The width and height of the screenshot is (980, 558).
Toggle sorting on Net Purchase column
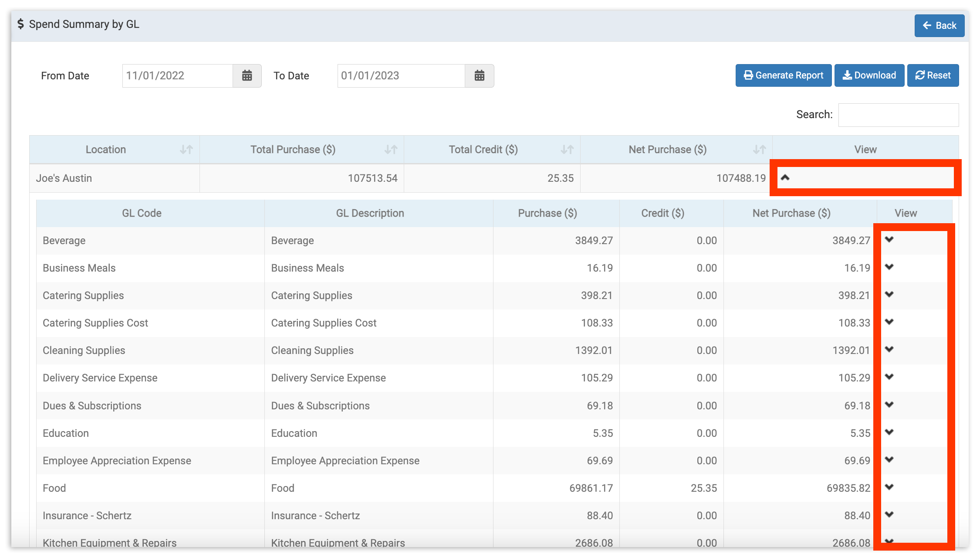point(759,150)
